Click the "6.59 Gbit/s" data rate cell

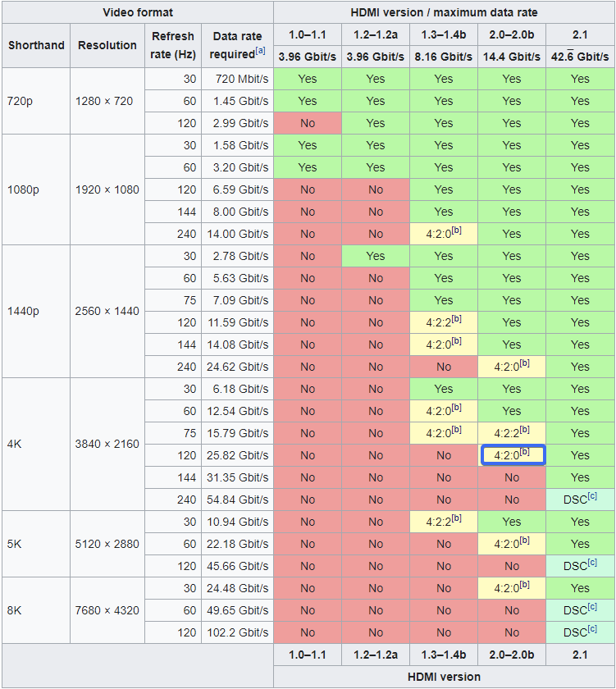[x=237, y=189]
